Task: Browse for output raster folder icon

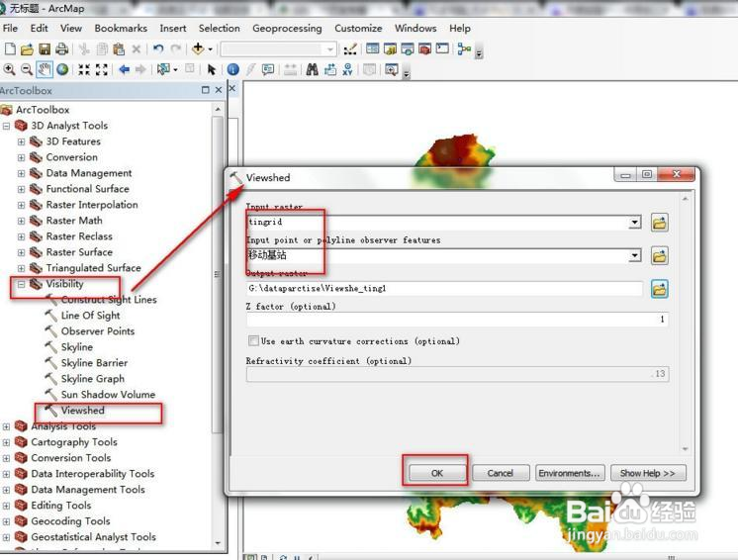Action: click(x=660, y=289)
